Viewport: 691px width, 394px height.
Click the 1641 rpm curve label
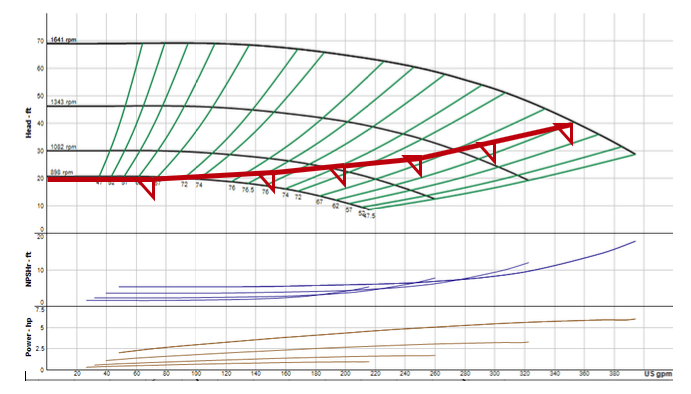tap(63, 40)
